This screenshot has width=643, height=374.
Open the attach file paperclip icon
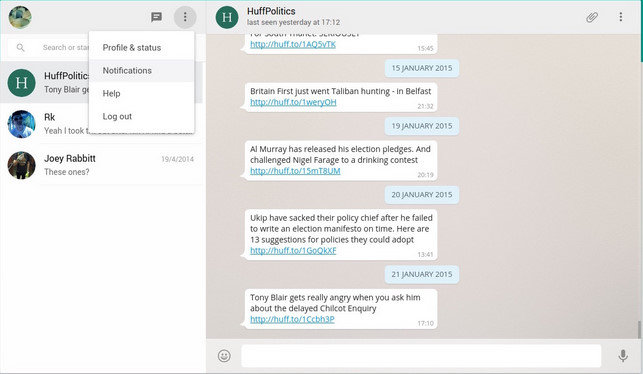pos(592,17)
